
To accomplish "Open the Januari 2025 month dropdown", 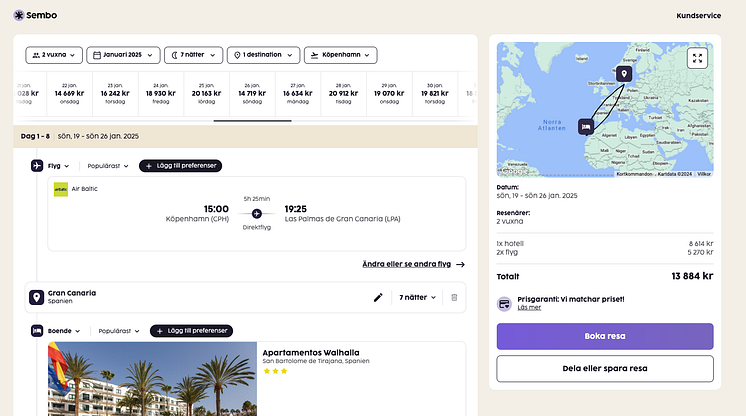I will point(122,55).
